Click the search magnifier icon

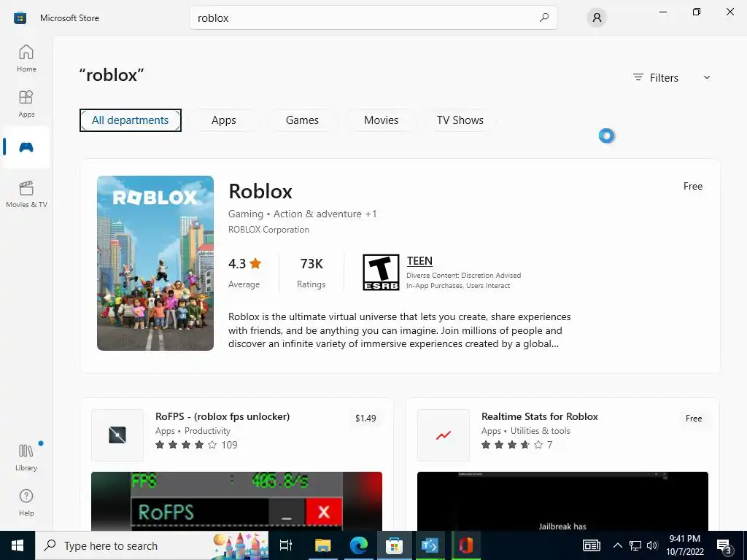[543, 17]
